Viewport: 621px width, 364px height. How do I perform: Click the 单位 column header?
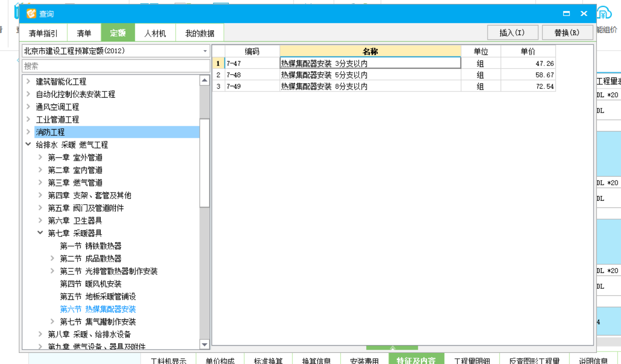click(481, 51)
